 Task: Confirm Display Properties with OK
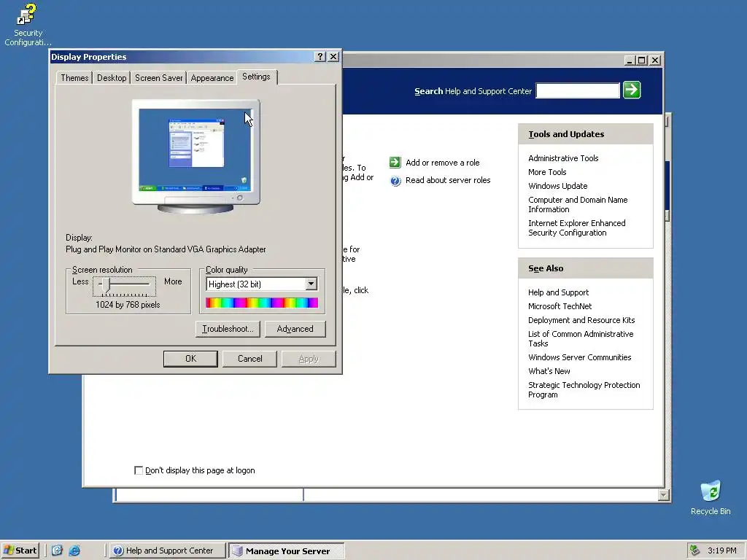(x=190, y=359)
